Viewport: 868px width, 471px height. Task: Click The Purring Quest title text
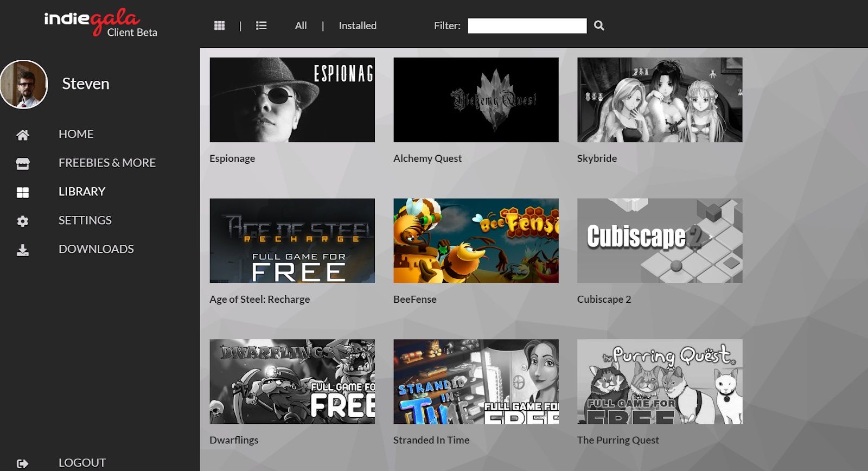(x=618, y=441)
